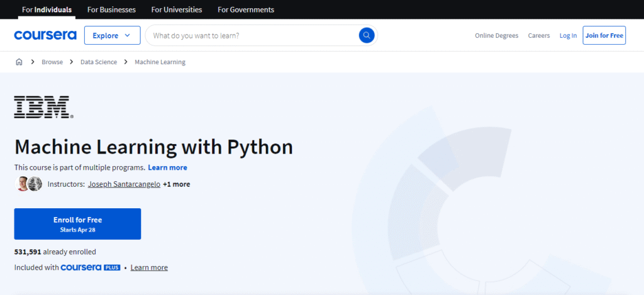644x295 pixels.
Task: Click Learn more beside Coursera Plus
Action: [149, 267]
